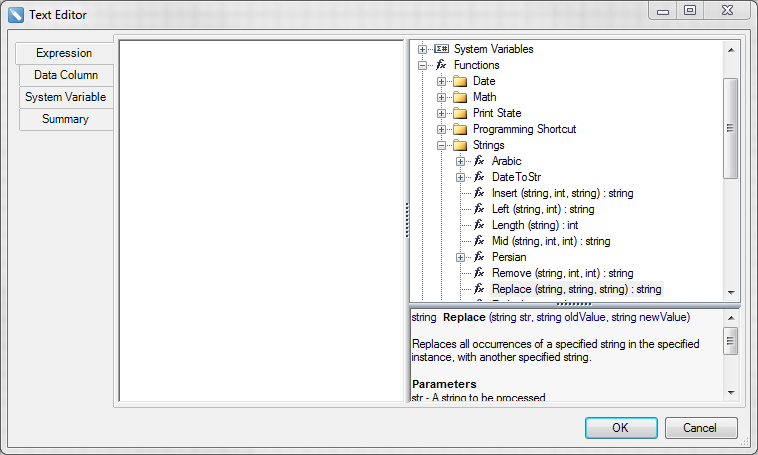Viewport: 758px width, 455px height.
Task: Expand the Persian function node
Action: click(460, 257)
